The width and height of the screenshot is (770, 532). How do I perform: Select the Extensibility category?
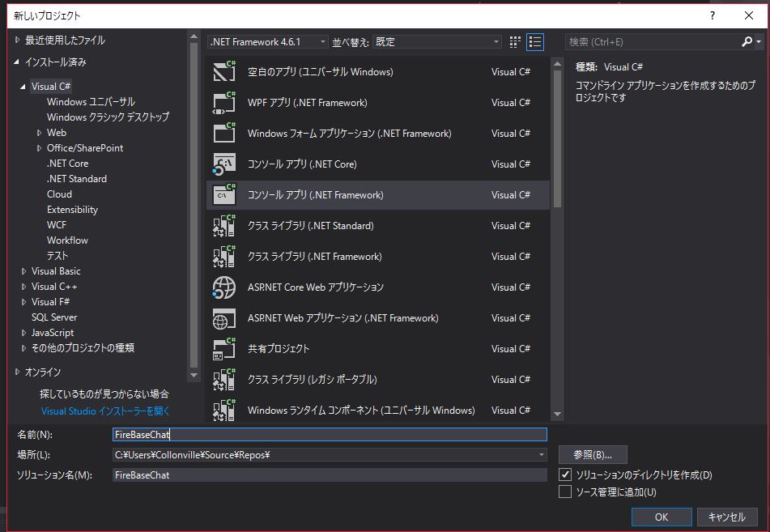click(72, 209)
